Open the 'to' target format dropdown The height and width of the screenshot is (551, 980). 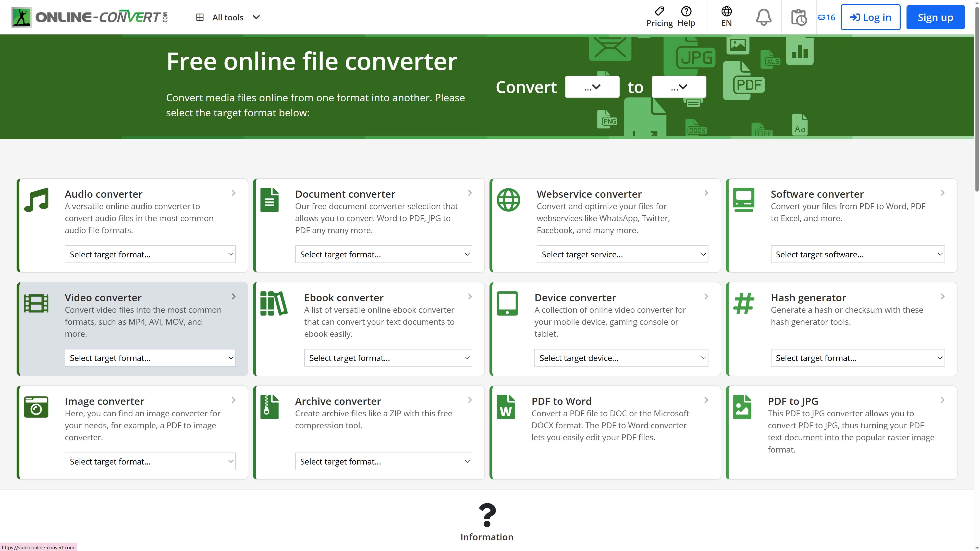tap(679, 87)
